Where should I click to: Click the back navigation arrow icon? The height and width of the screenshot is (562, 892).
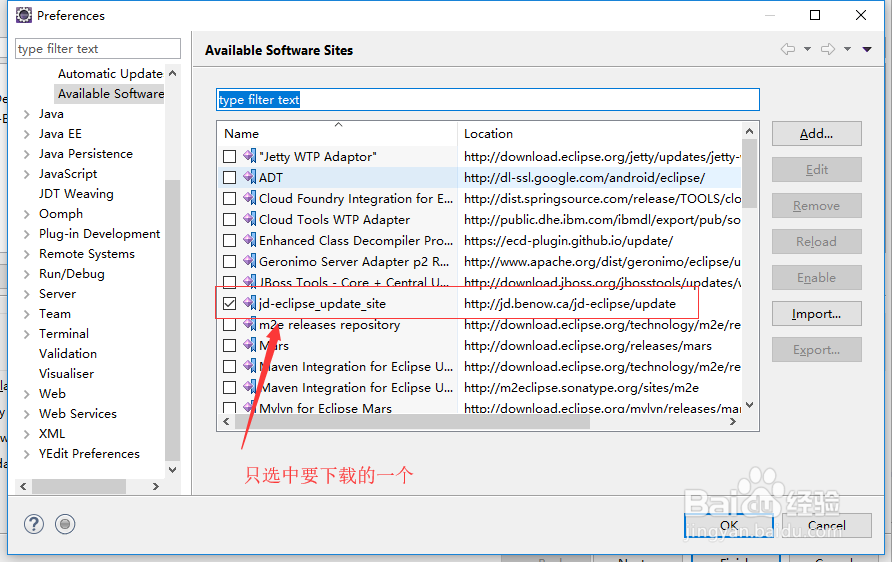tap(788, 49)
